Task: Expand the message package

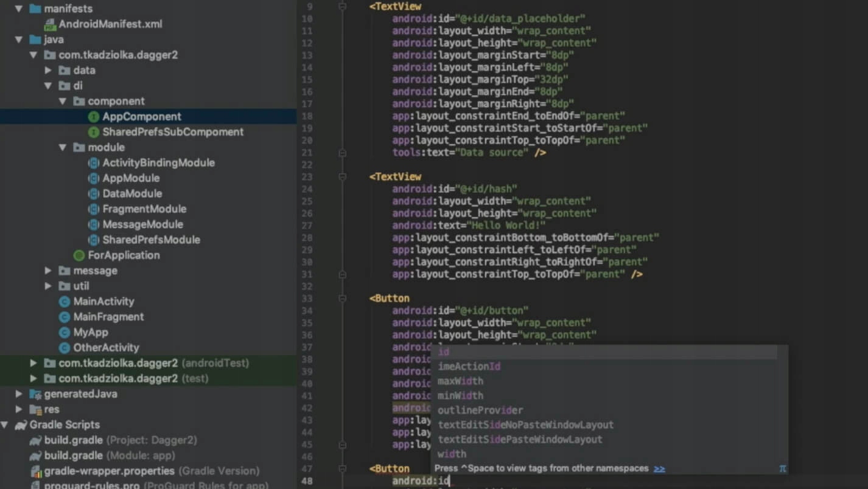Action: pos(48,271)
